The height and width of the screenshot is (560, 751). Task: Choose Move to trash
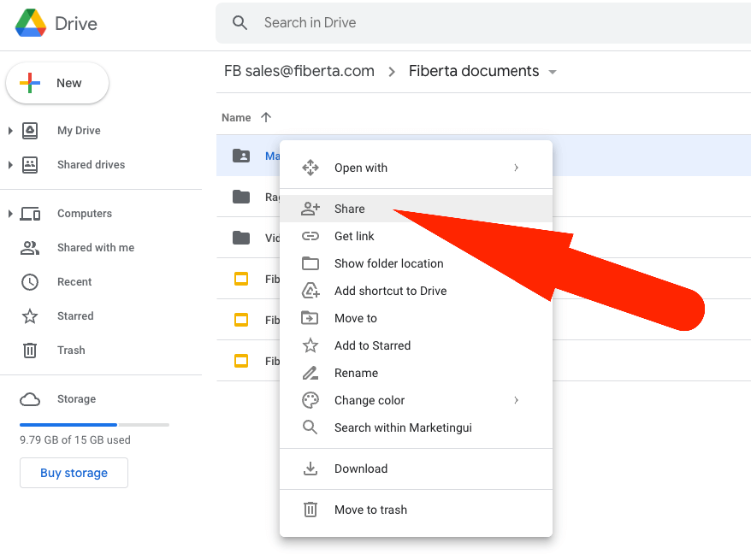(x=416, y=510)
